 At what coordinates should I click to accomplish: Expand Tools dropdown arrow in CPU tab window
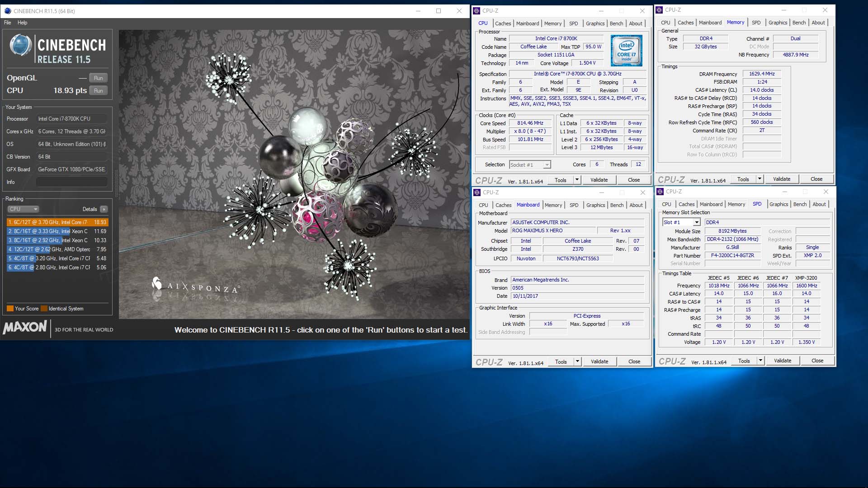click(577, 180)
